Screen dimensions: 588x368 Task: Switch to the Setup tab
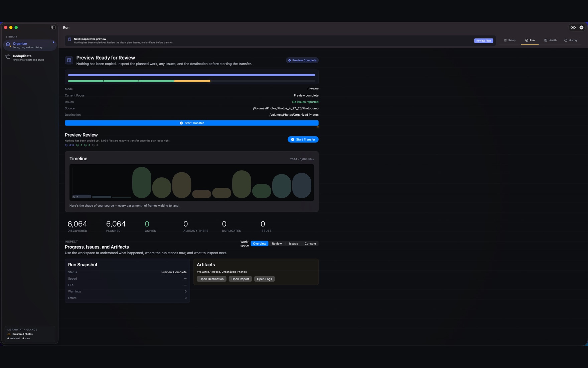[x=509, y=40]
